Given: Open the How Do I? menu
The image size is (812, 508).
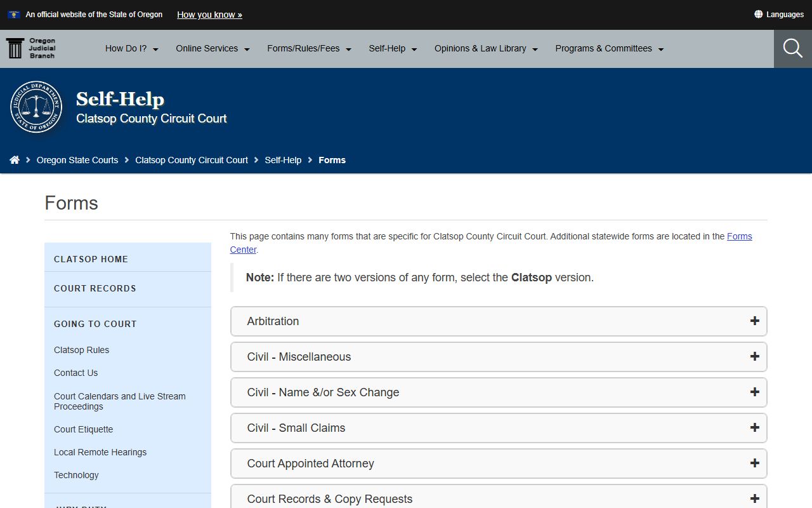Looking at the screenshot, I should [x=132, y=48].
